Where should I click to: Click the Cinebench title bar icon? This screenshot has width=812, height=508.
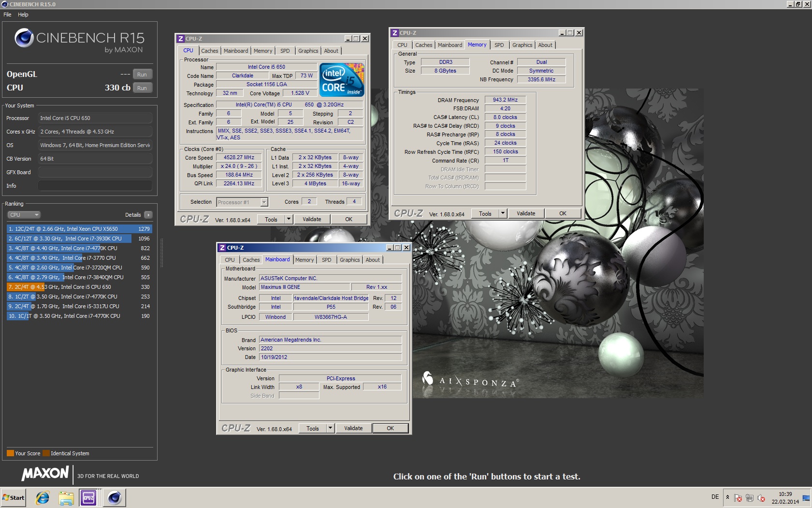[5, 4]
